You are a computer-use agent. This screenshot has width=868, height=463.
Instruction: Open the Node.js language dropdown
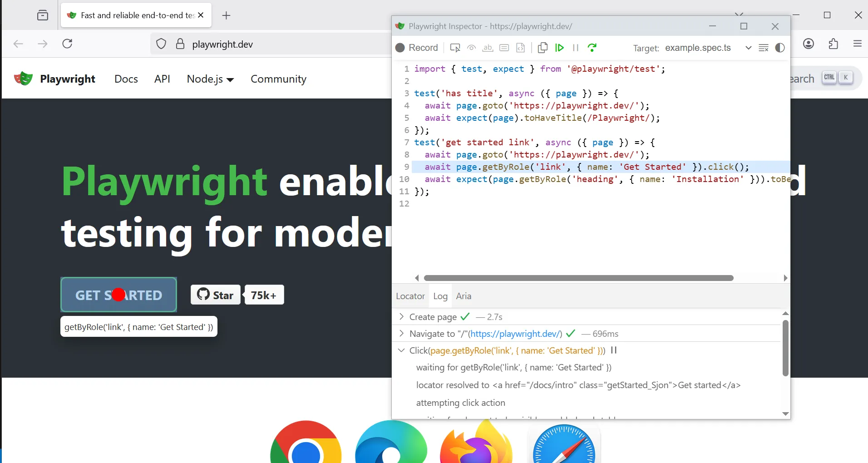coord(210,79)
